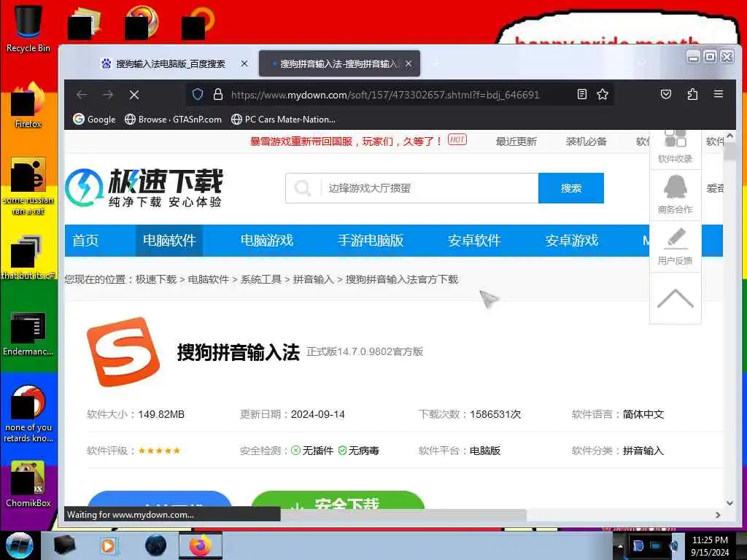Click the tracking protection shield icon
Screen dimensions: 747x560
click(198, 94)
